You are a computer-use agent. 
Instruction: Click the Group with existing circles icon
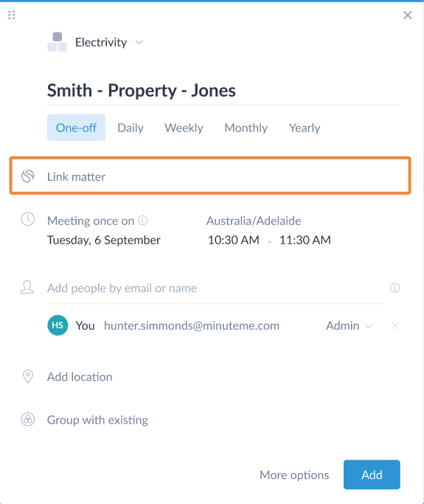click(28, 419)
